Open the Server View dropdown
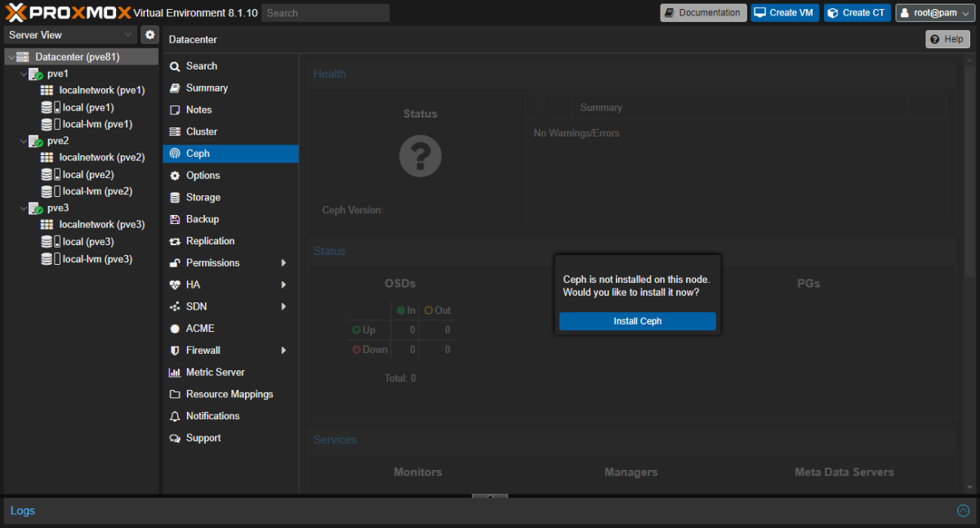 coord(128,34)
